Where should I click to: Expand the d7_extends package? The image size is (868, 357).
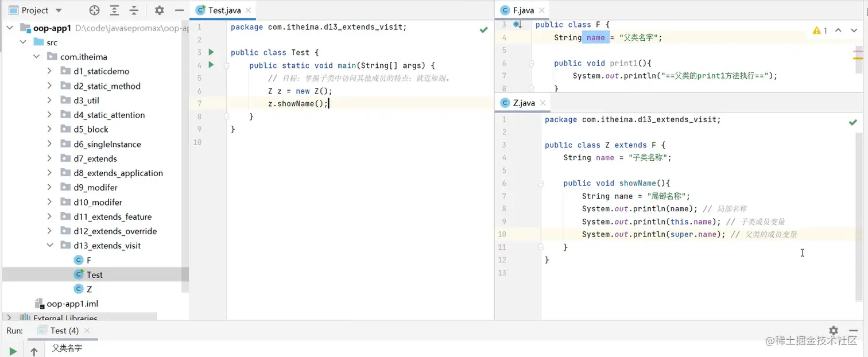pos(50,158)
